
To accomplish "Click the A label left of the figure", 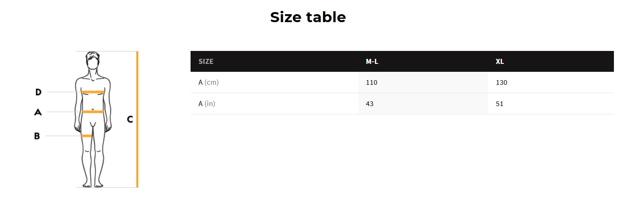I will pos(38,112).
